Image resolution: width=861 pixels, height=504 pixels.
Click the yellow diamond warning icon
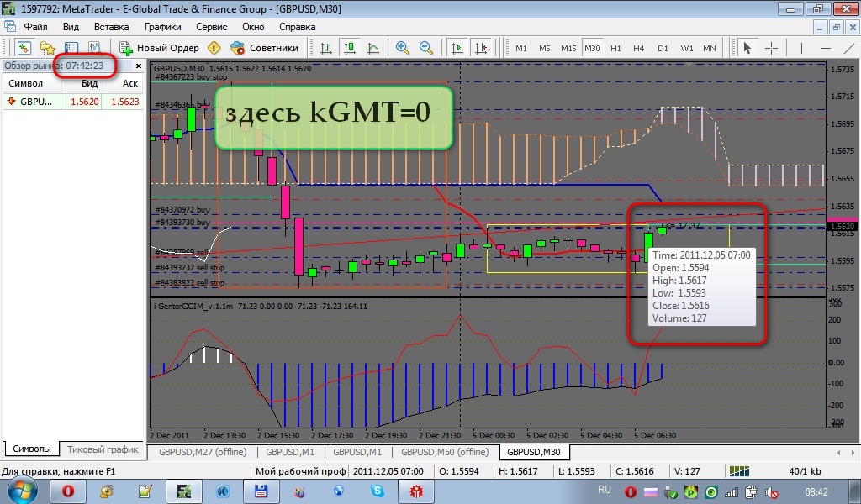[214, 48]
